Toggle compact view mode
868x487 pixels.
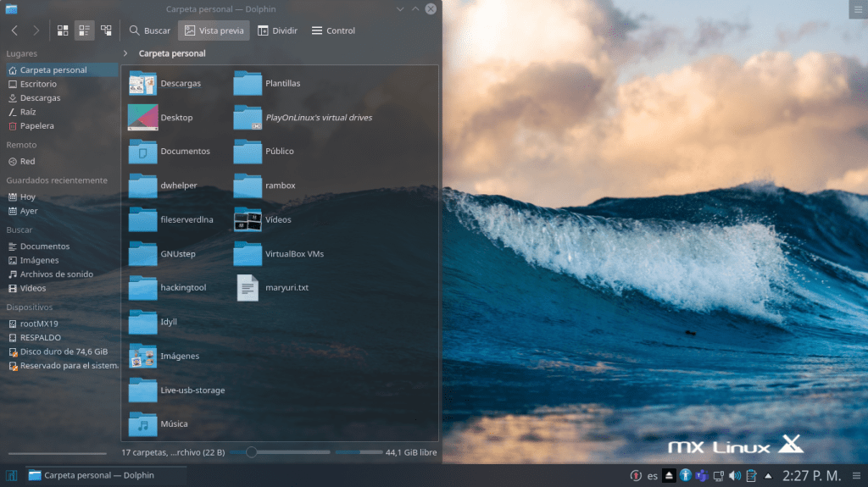[x=85, y=30]
